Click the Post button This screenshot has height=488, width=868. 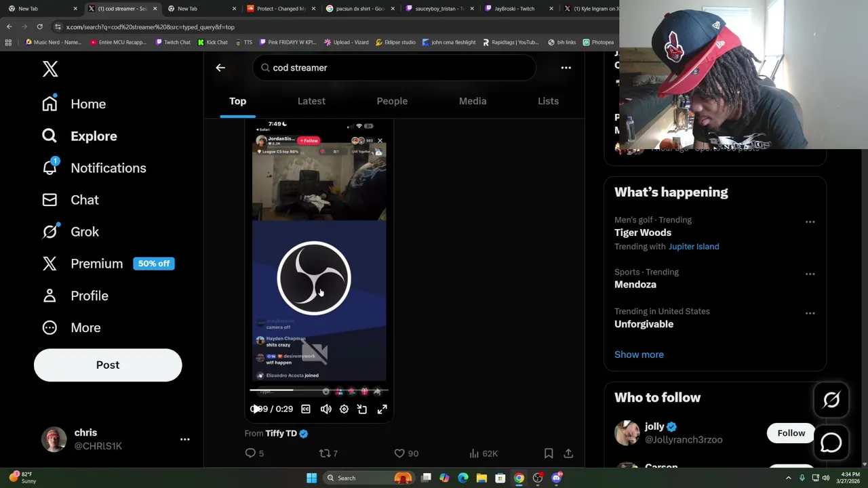[x=108, y=365]
